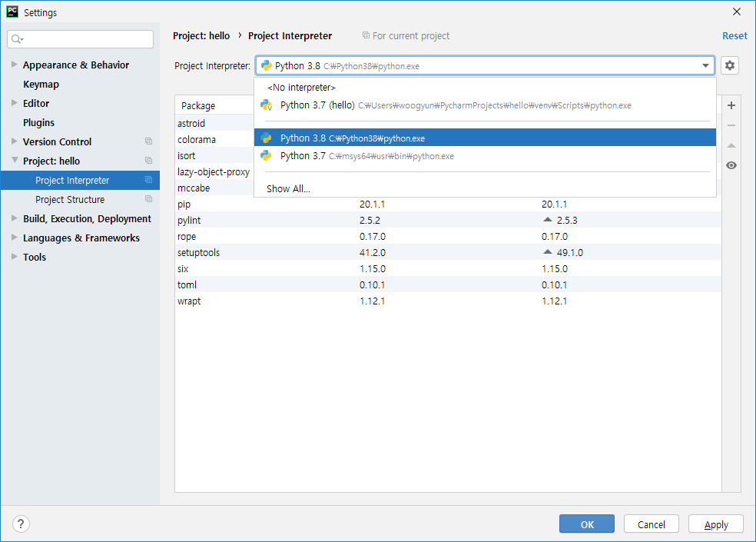The width and height of the screenshot is (756, 542).
Task: Expand Version Control section
Action: pos(15,141)
